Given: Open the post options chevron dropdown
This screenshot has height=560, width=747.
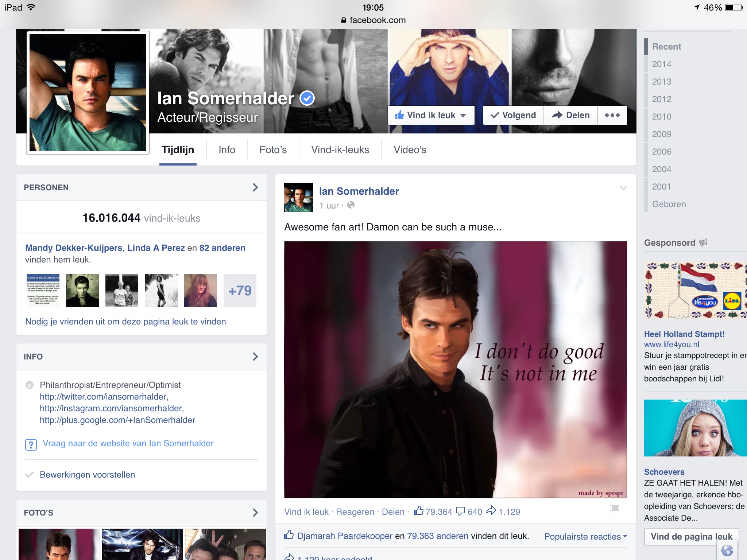Looking at the screenshot, I should point(623,188).
